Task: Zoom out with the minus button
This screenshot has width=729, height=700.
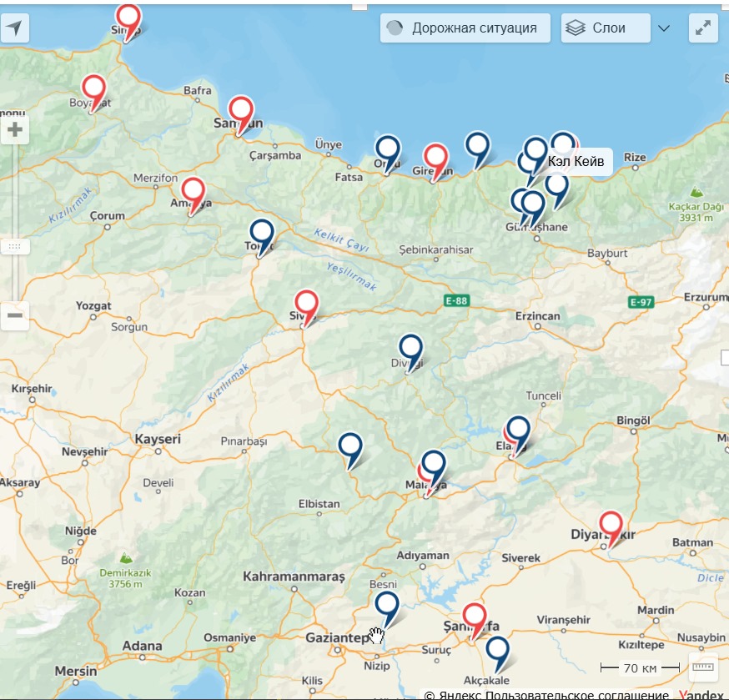Action: click(14, 315)
